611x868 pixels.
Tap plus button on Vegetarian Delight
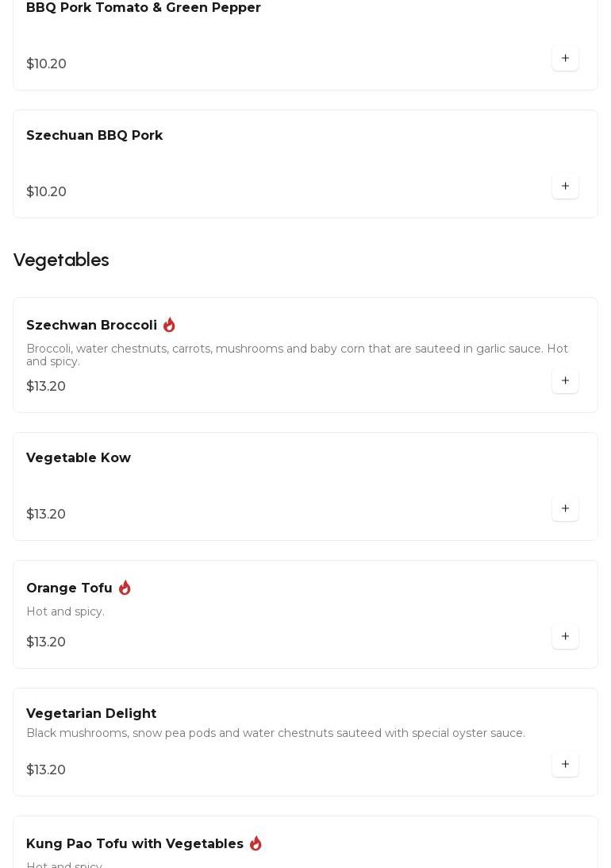pos(565,764)
